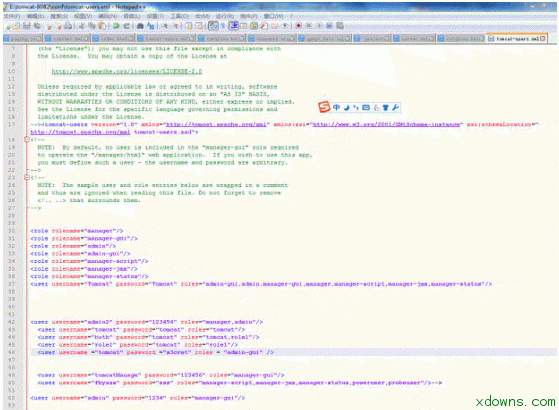Click the Copy toolbar icon
The image size is (559, 410).
(92, 26)
